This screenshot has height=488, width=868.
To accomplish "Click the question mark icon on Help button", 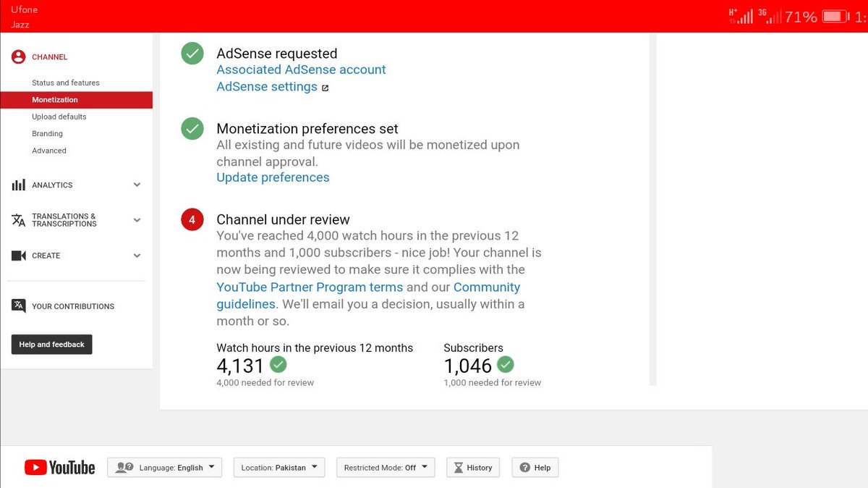I will 525,468.
